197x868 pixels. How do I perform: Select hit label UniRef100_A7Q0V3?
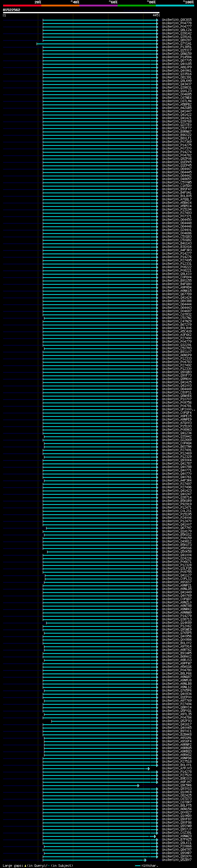click(x=177, y=423)
